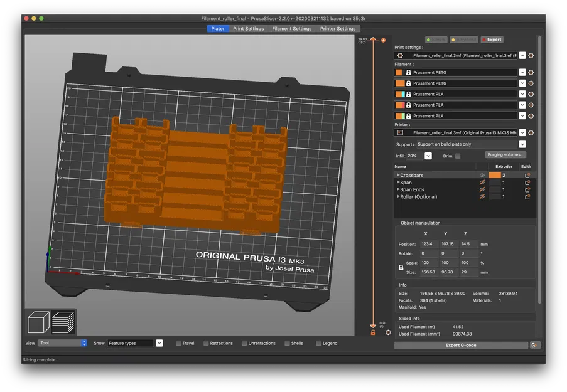Click the plus icon on layer slider
The height and width of the screenshot is (392, 567).
click(x=383, y=41)
